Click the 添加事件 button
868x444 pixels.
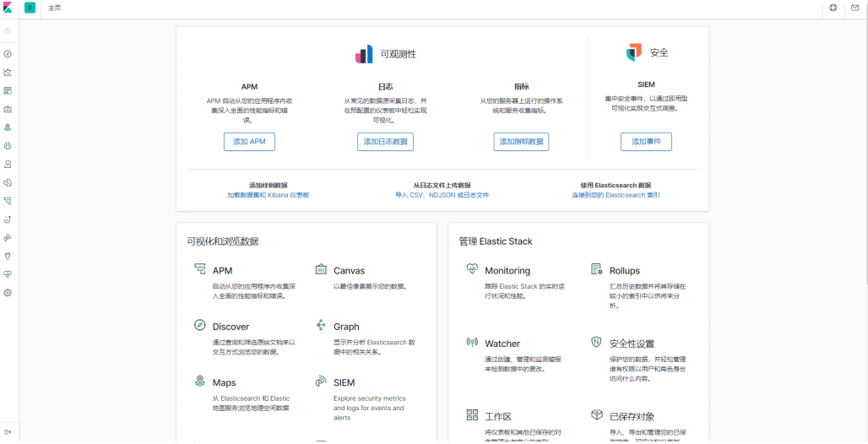click(x=646, y=142)
